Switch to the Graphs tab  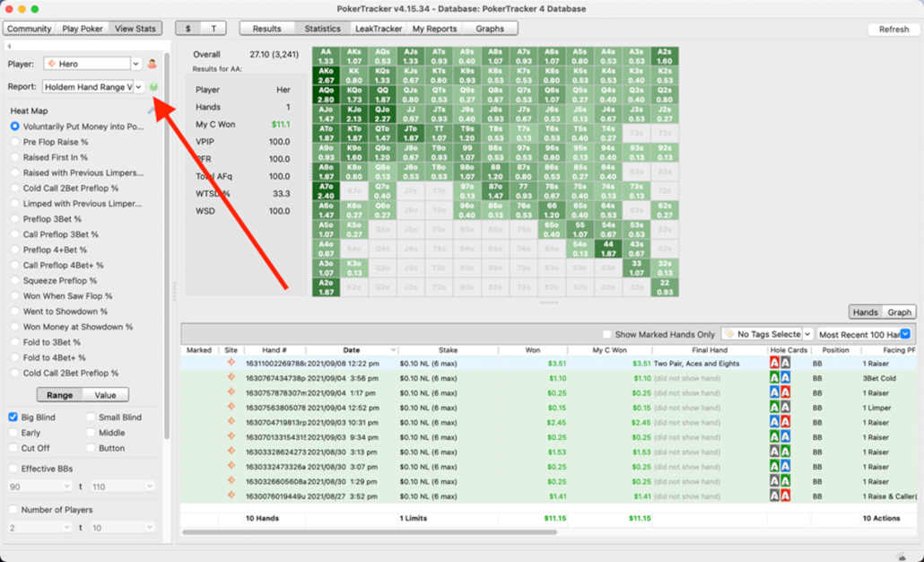coord(490,29)
